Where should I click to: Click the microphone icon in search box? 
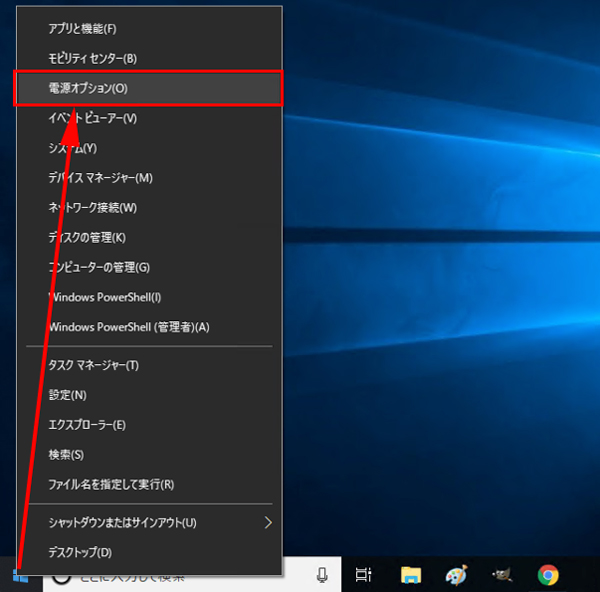[322, 575]
